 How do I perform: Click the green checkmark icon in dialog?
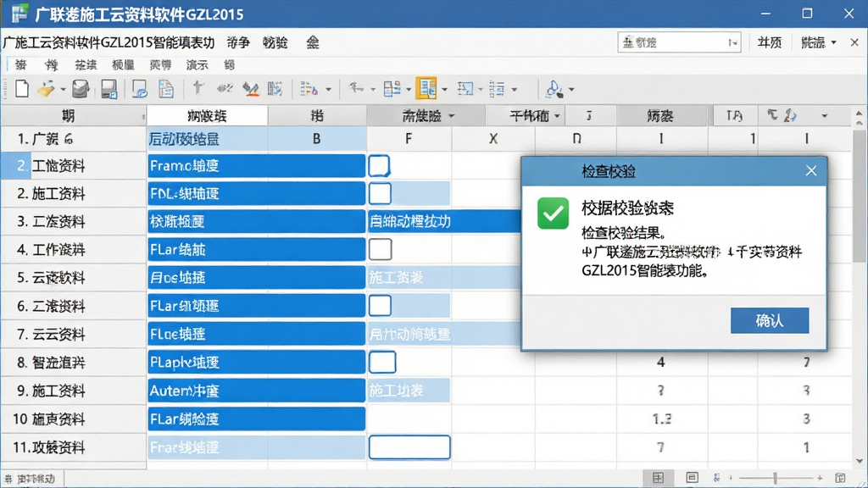[x=553, y=213]
